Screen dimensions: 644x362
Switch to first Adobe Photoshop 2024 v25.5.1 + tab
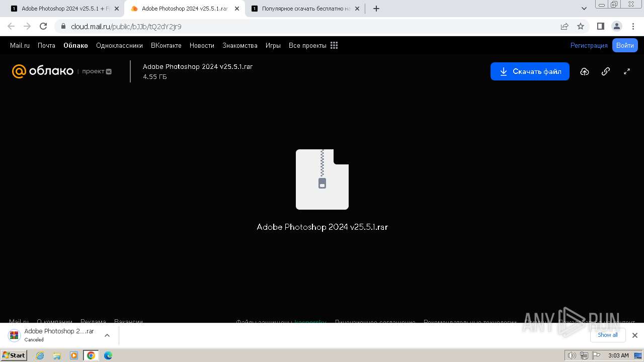[x=65, y=9]
